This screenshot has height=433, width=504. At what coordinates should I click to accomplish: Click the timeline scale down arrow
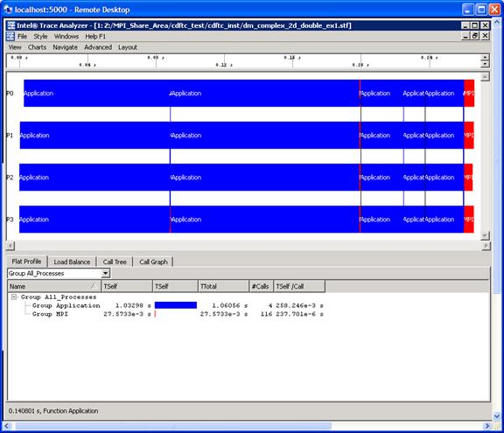click(x=485, y=64)
